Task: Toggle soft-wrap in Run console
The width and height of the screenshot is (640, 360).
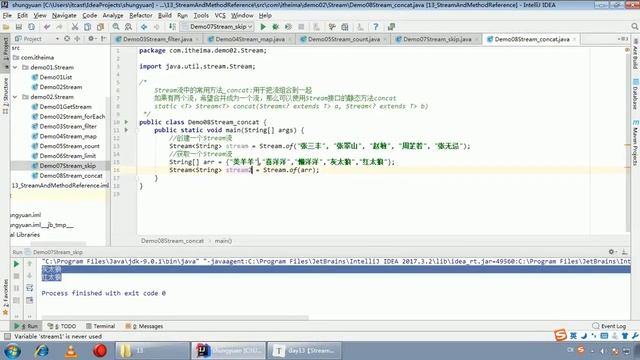Action: (29, 288)
